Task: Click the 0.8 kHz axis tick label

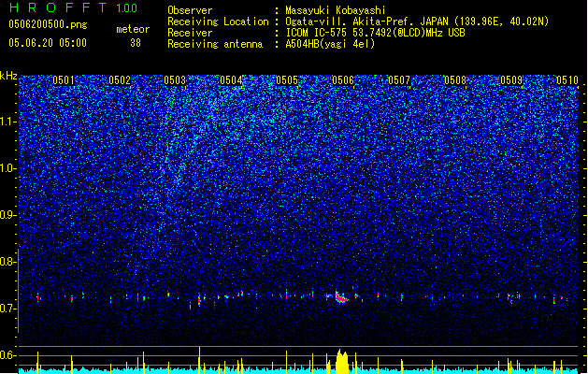Action: click(8, 262)
